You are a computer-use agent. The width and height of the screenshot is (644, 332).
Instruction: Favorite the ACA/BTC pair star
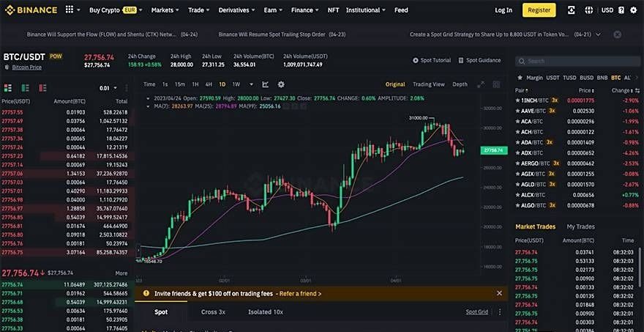pos(518,122)
